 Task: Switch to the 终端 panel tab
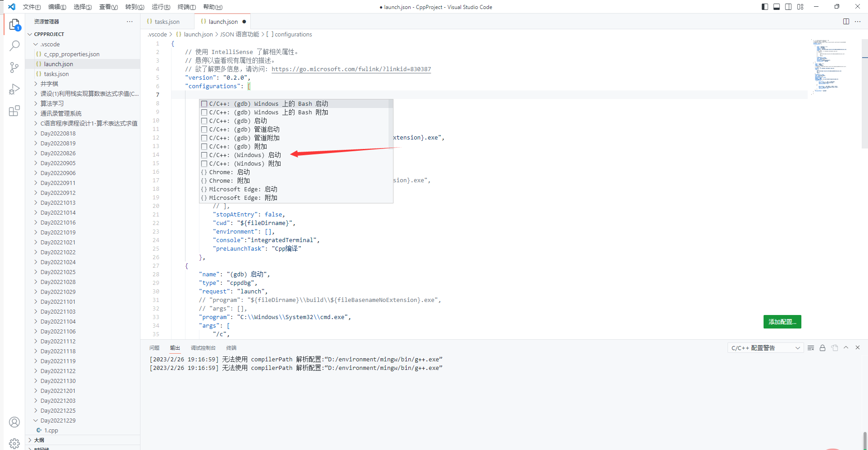(x=231, y=348)
